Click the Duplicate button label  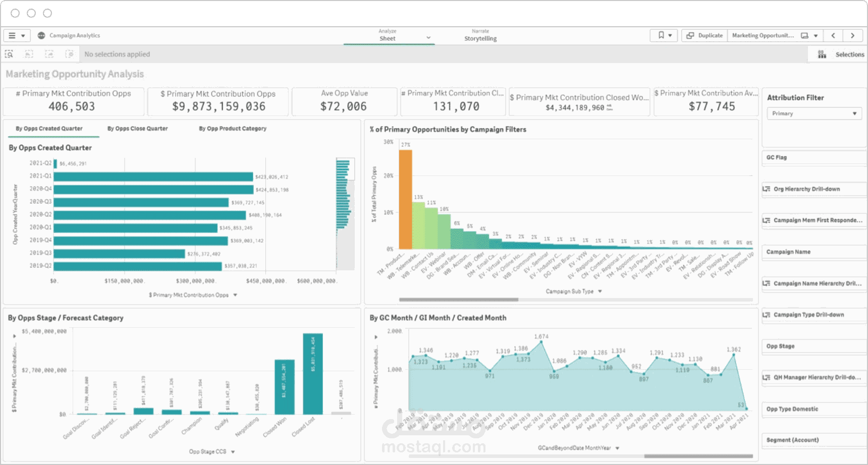click(x=711, y=35)
